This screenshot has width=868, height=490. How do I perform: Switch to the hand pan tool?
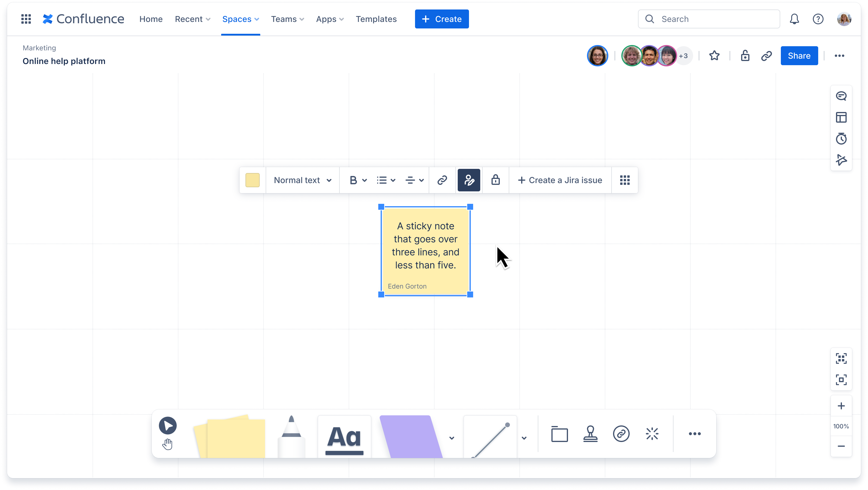[x=167, y=445]
